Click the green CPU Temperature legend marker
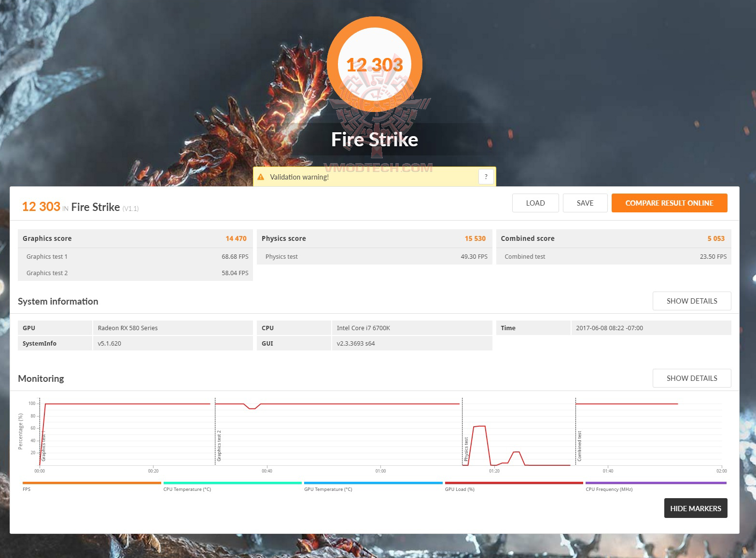This screenshot has height=558, width=756. pyautogui.click(x=232, y=482)
